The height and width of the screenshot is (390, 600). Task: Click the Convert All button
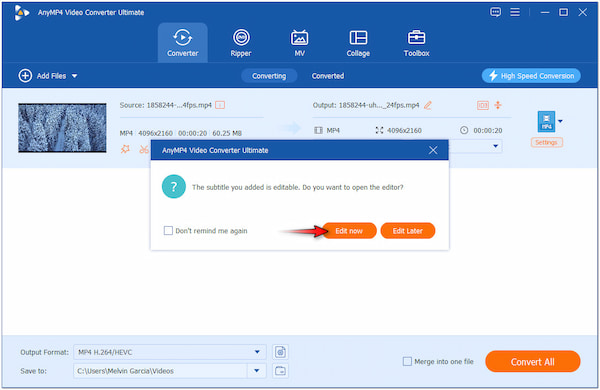[532, 361]
